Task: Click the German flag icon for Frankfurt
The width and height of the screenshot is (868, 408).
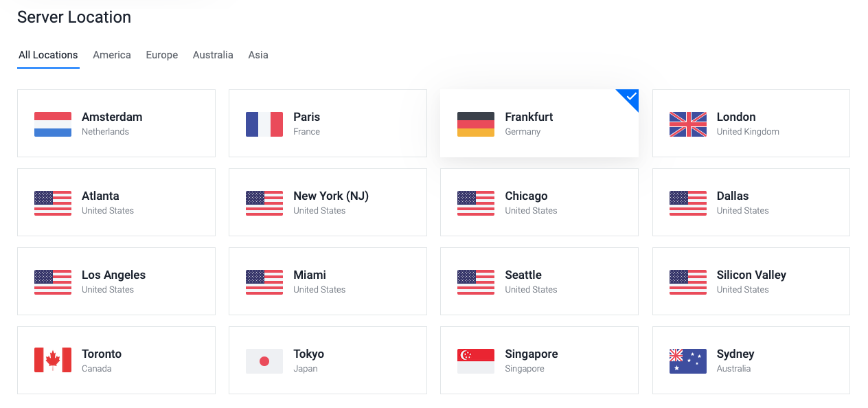Action: click(x=476, y=124)
